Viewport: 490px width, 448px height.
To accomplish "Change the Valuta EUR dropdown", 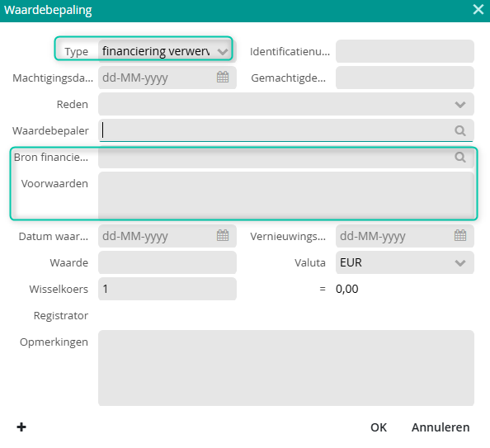I will pyautogui.click(x=405, y=262).
